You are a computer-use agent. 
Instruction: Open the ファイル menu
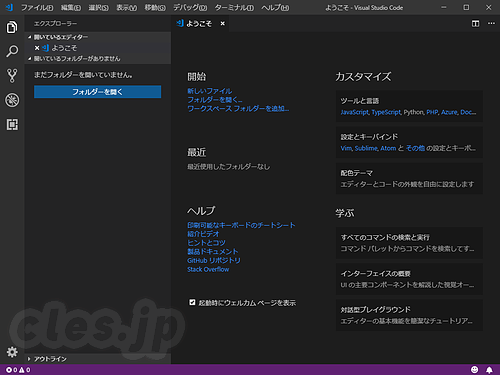(x=37, y=7)
